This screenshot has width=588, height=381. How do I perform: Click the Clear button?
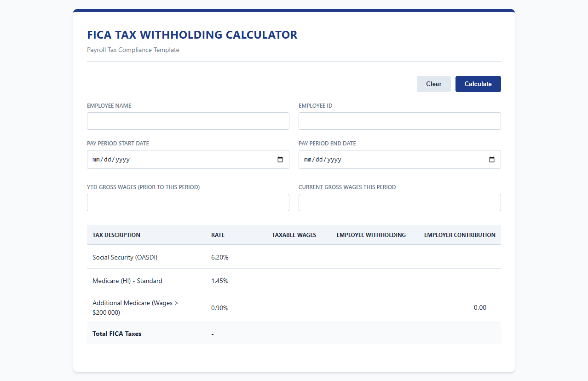434,84
